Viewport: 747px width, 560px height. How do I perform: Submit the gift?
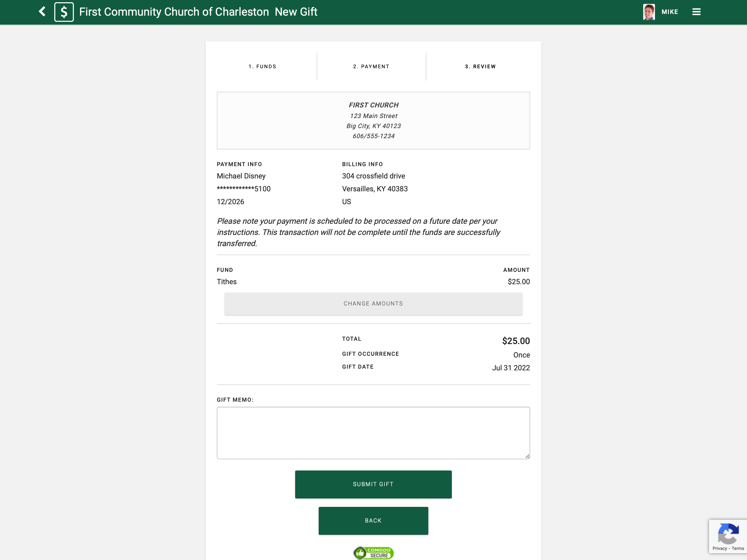point(373,484)
